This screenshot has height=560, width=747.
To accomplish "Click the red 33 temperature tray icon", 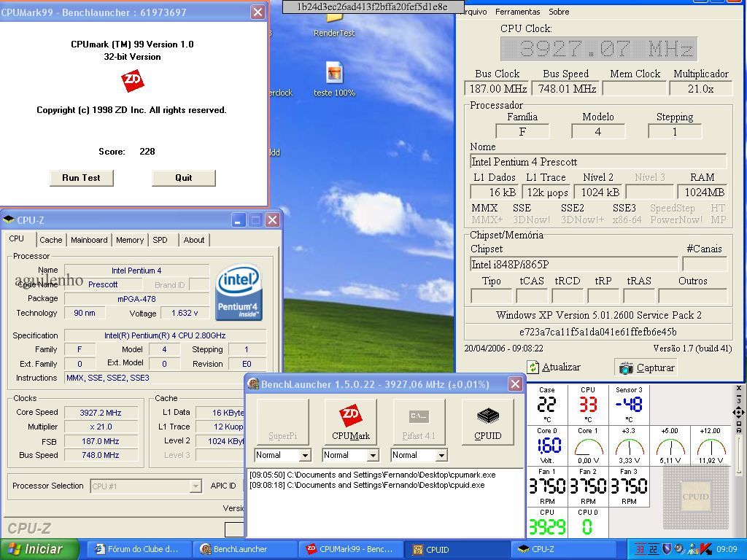I will pos(640,549).
